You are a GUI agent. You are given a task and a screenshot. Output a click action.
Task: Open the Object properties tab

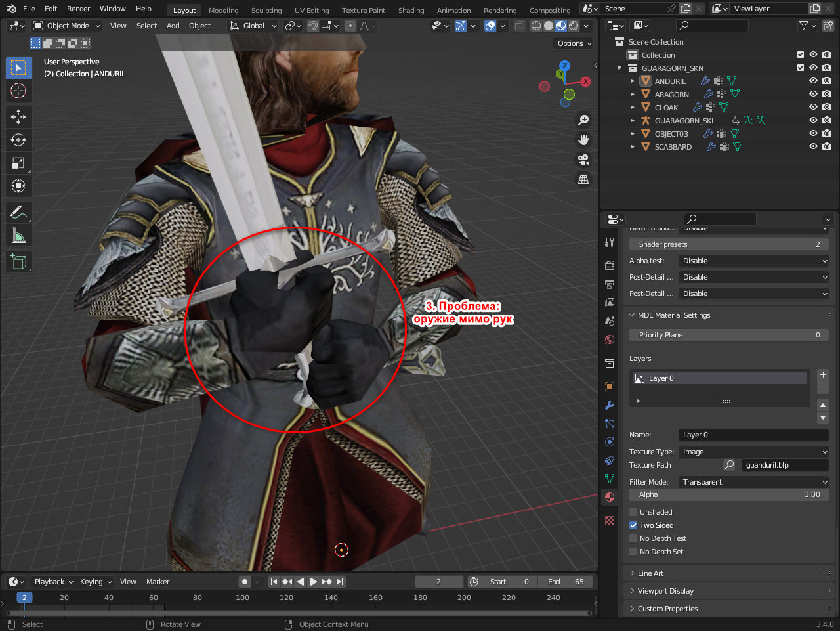click(x=610, y=387)
